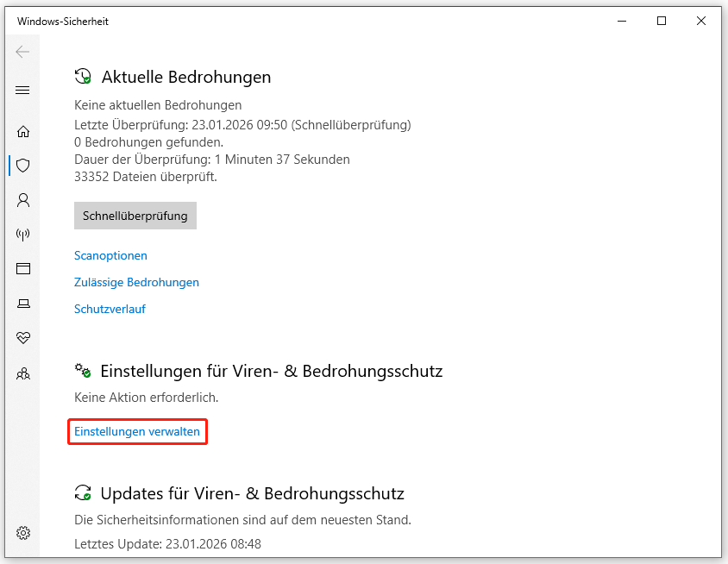Open the hamburger navigation menu

pyautogui.click(x=22, y=90)
